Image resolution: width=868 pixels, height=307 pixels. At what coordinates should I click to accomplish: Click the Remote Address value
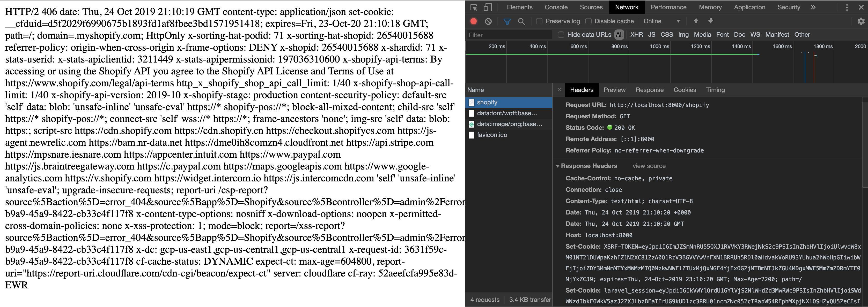[637, 139]
